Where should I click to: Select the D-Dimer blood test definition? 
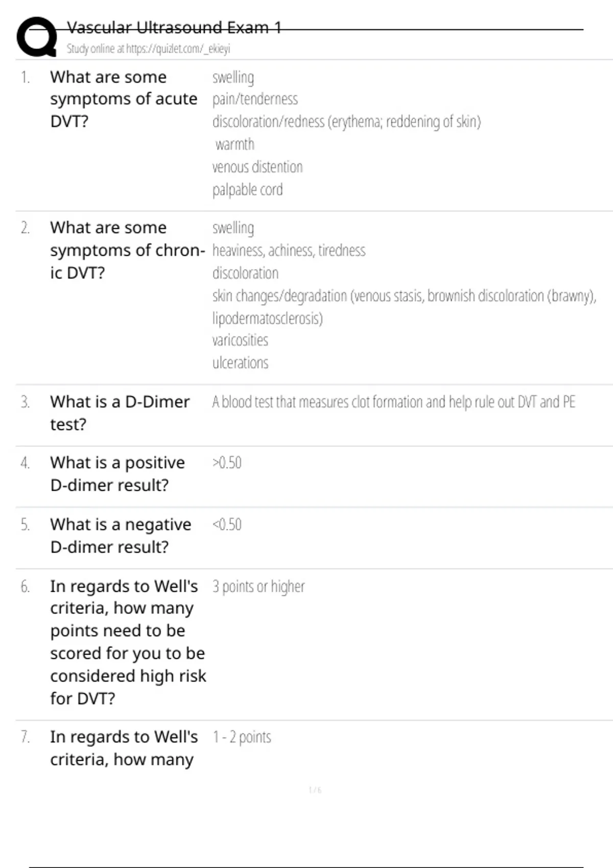394,402
